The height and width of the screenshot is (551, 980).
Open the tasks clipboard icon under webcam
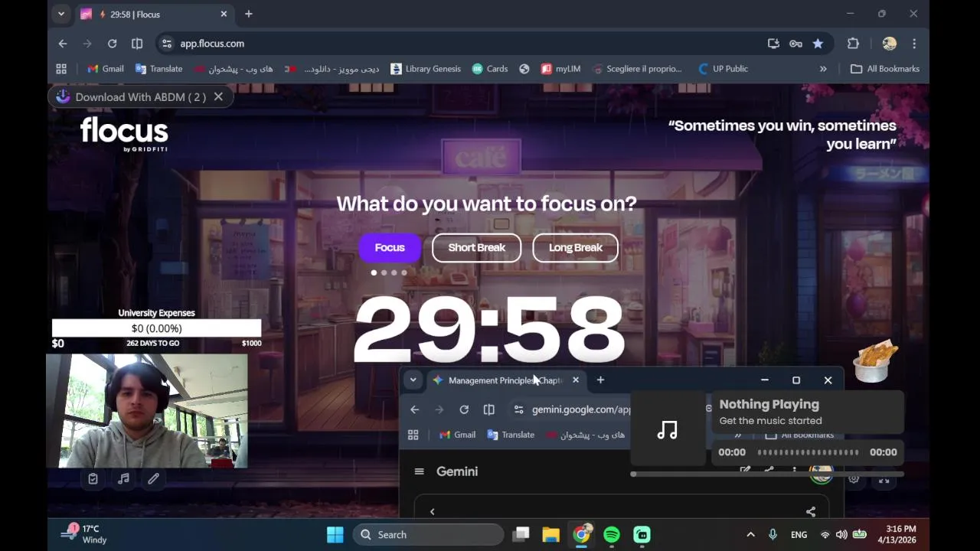coord(93,478)
